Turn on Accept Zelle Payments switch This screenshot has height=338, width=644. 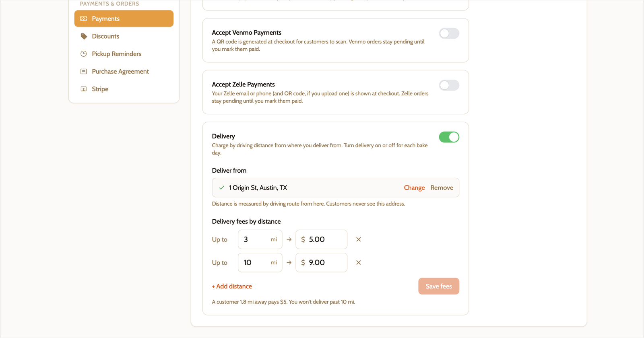(449, 85)
